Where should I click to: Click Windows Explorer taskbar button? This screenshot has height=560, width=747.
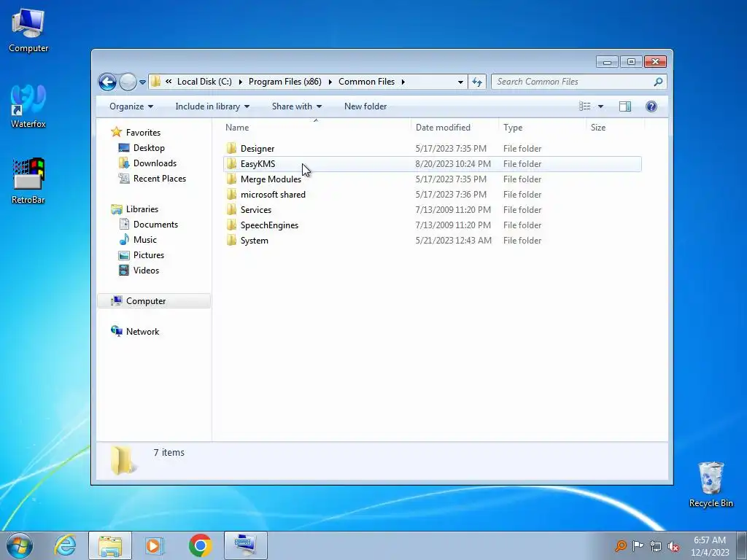pyautogui.click(x=110, y=545)
